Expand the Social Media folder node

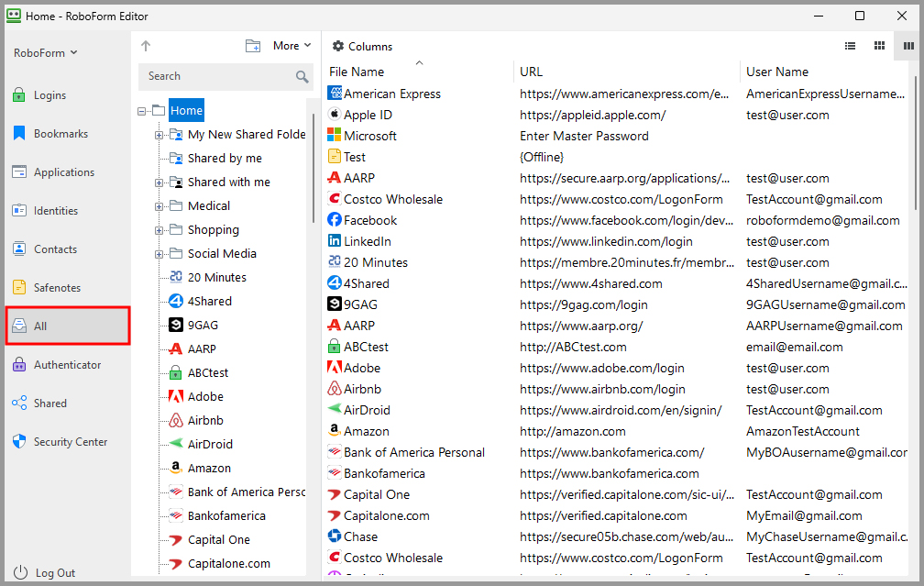(159, 254)
